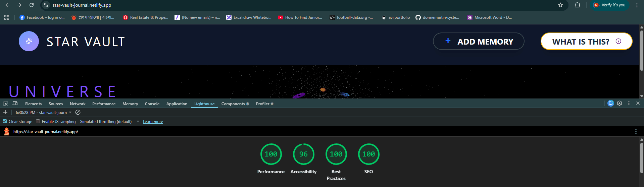Close the DevTools panel
Screen dimensions: 644x187
[x=638, y=103]
